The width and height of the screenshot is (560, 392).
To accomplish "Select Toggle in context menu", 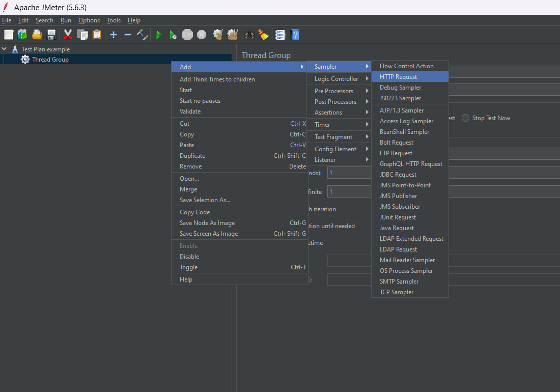I will tap(239, 267).
